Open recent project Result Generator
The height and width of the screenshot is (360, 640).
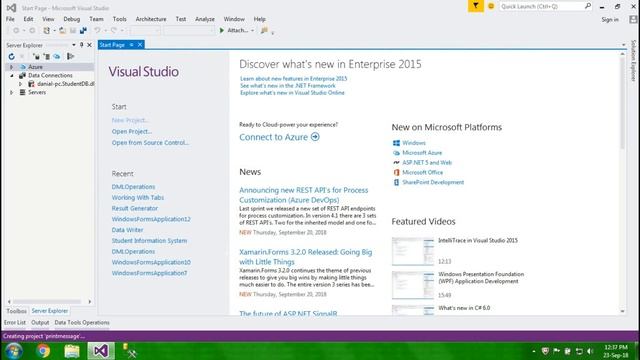click(135, 208)
